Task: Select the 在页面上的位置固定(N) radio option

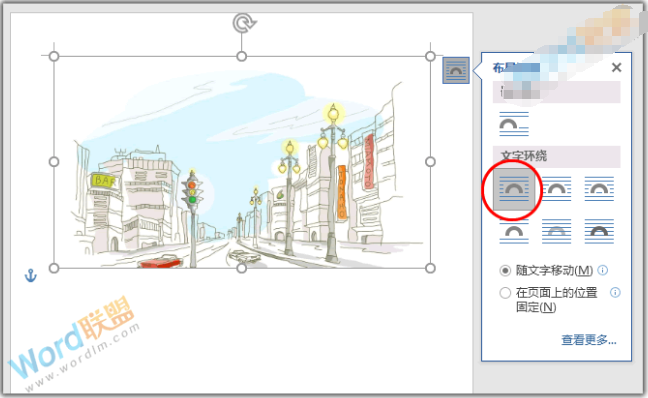Action: pos(505,293)
